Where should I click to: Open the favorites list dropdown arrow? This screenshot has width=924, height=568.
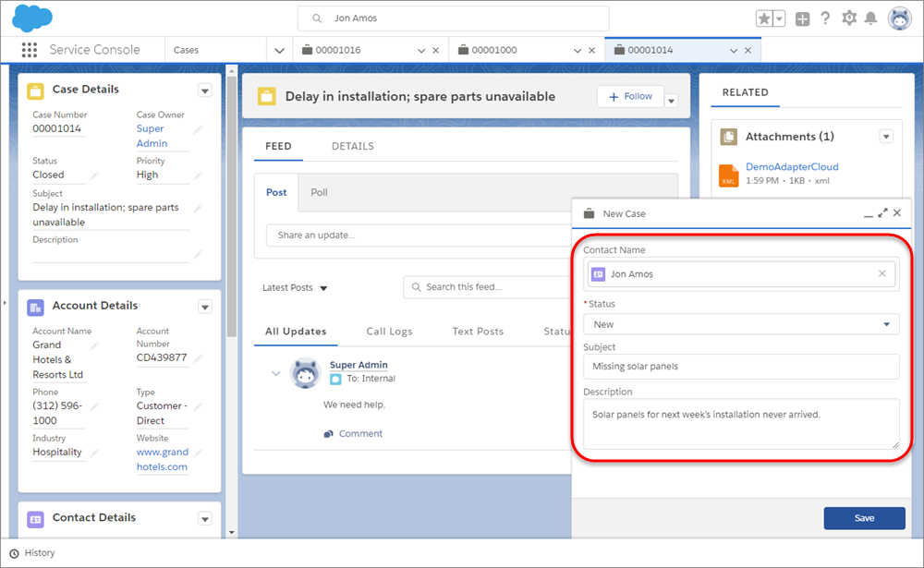(779, 18)
